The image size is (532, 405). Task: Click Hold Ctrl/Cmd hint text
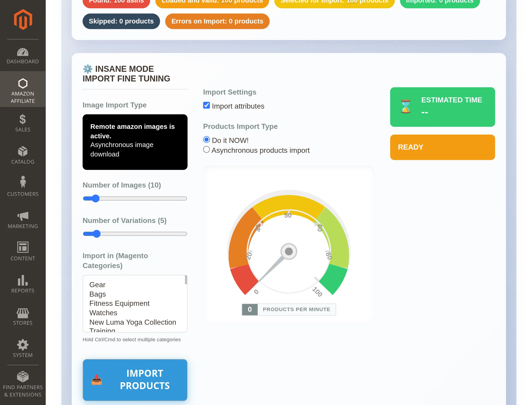click(132, 340)
